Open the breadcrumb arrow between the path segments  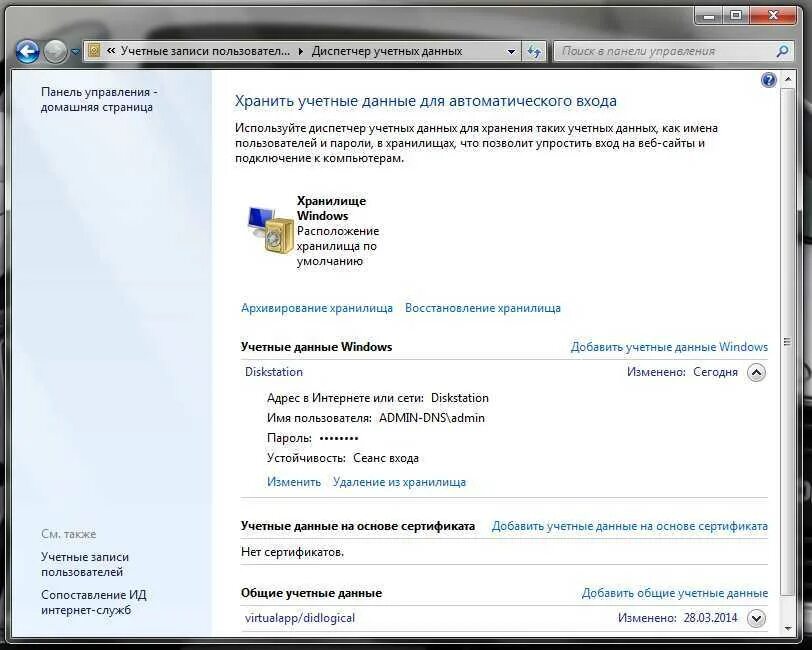coord(301,51)
